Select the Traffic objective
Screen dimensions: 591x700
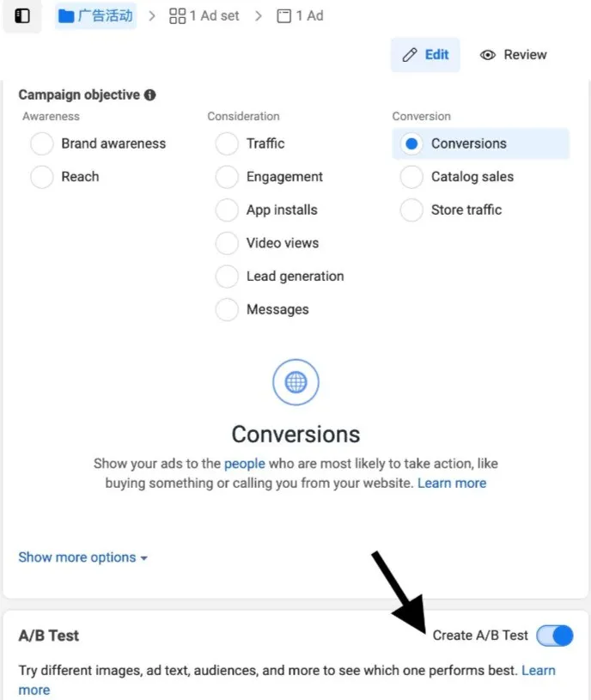click(x=227, y=143)
